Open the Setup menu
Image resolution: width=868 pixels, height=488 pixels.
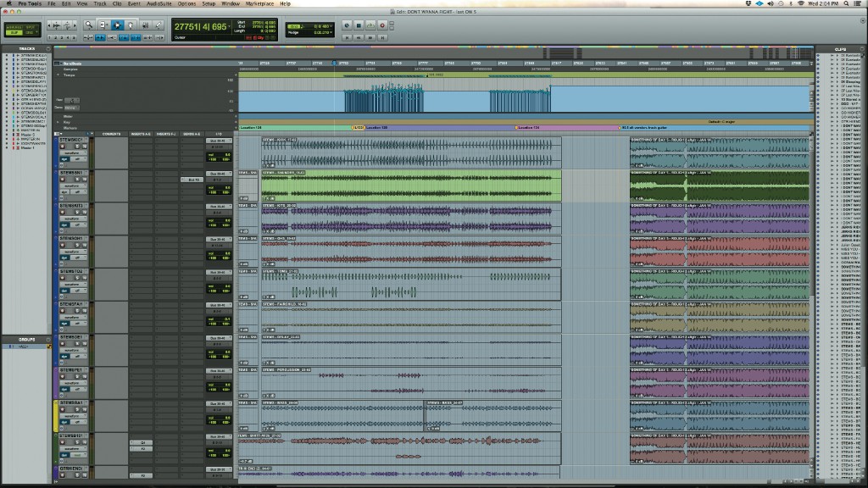pos(209,3)
